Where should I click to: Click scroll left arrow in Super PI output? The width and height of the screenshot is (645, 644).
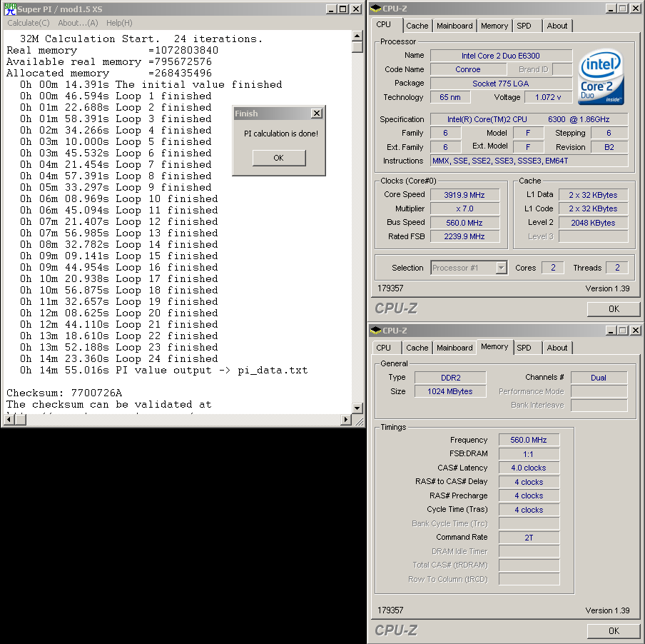[x=9, y=420]
